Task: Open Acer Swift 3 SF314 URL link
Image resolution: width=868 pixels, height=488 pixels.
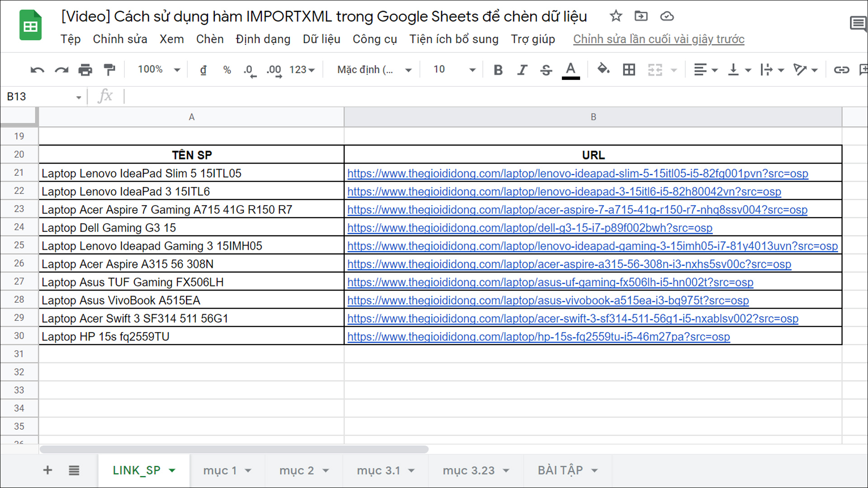Action: click(x=572, y=319)
